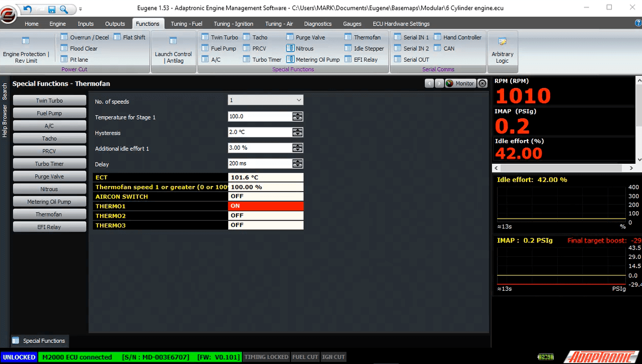Close the Special Functions panel with X

pos(482,83)
